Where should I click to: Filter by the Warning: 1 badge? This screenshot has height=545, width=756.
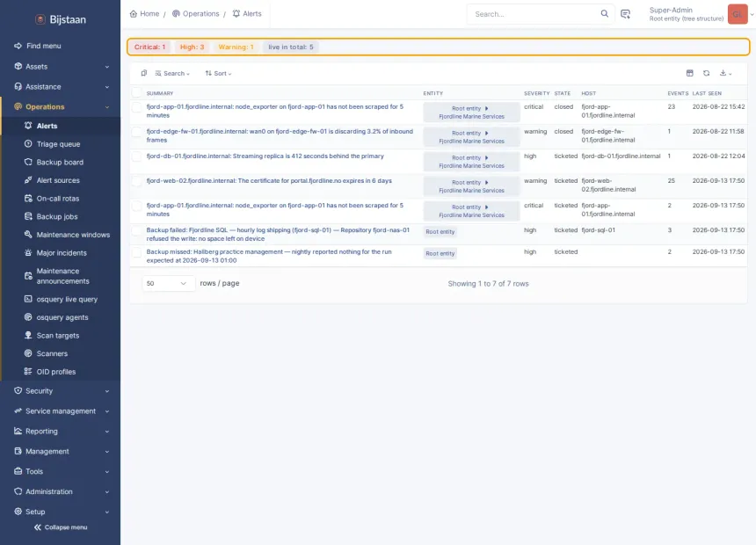point(236,47)
